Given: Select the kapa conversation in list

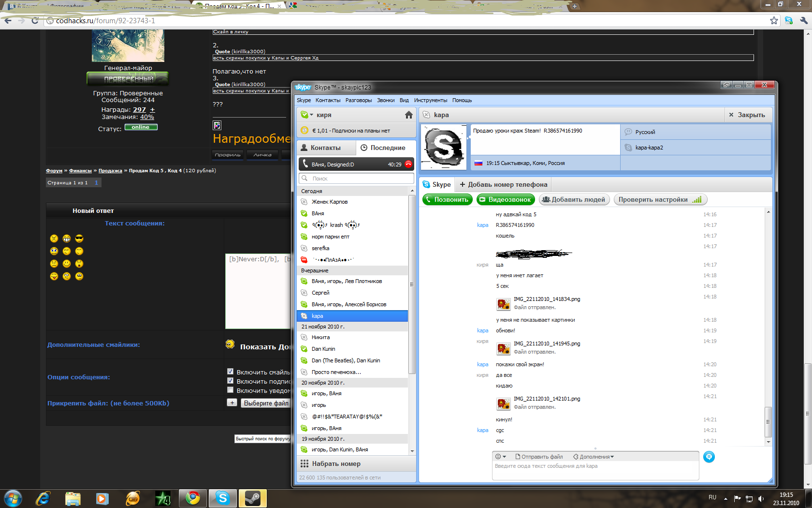Looking at the screenshot, I should tap(353, 316).
